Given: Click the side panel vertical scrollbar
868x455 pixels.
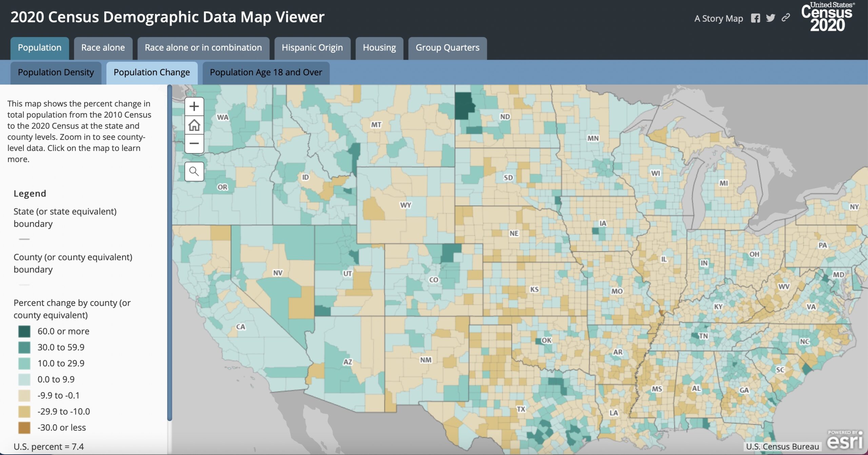Looking at the screenshot, I should [170, 253].
